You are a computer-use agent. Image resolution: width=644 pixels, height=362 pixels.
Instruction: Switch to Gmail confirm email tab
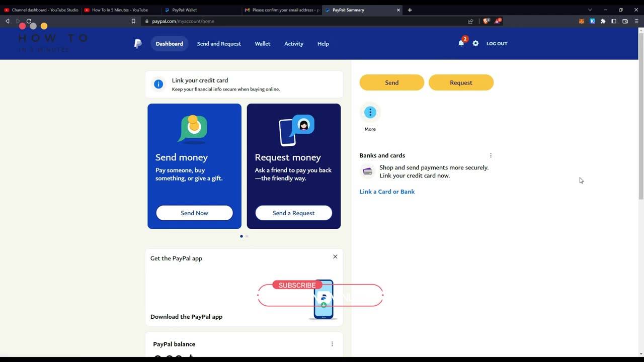click(x=282, y=10)
